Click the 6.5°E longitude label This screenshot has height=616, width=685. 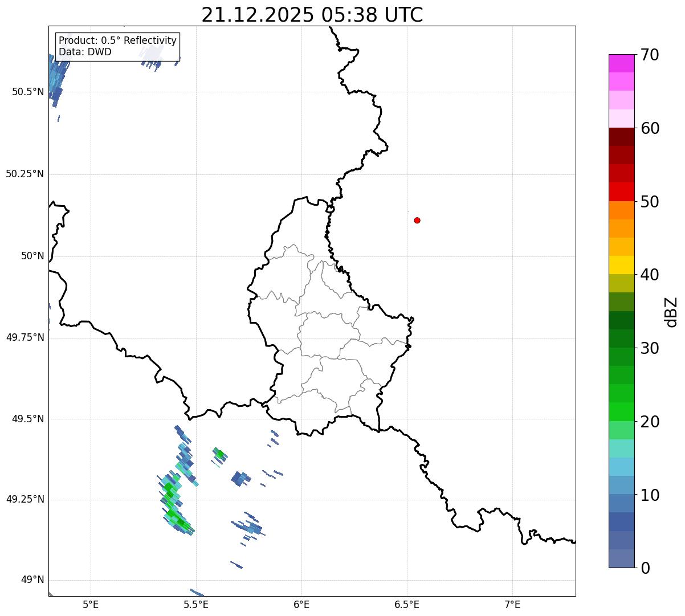[x=407, y=605]
